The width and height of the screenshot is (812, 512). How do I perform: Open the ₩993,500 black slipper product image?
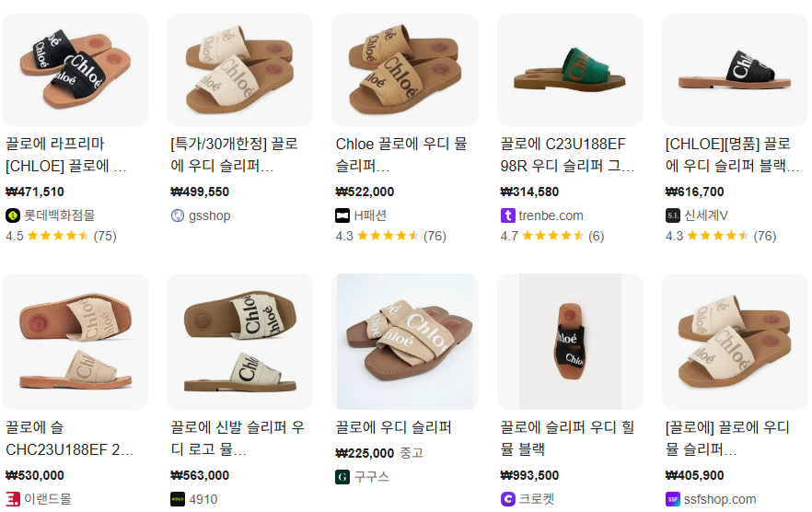(x=570, y=342)
